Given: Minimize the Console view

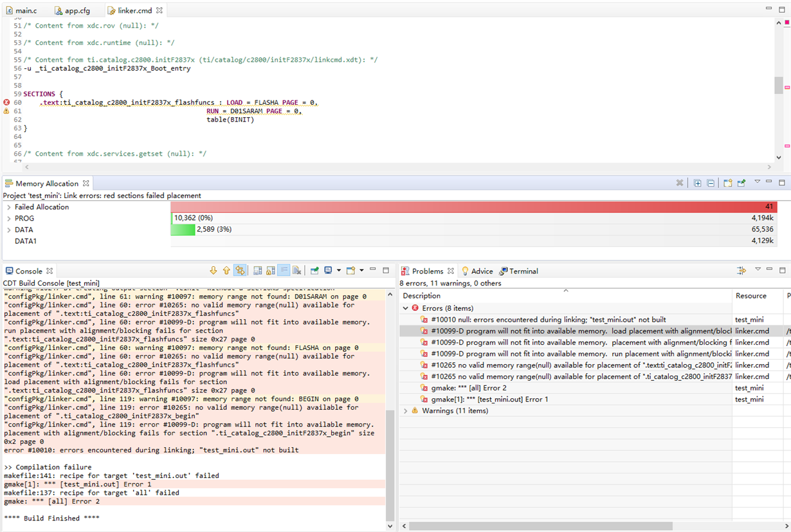Looking at the screenshot, I should tap(374, 270).
